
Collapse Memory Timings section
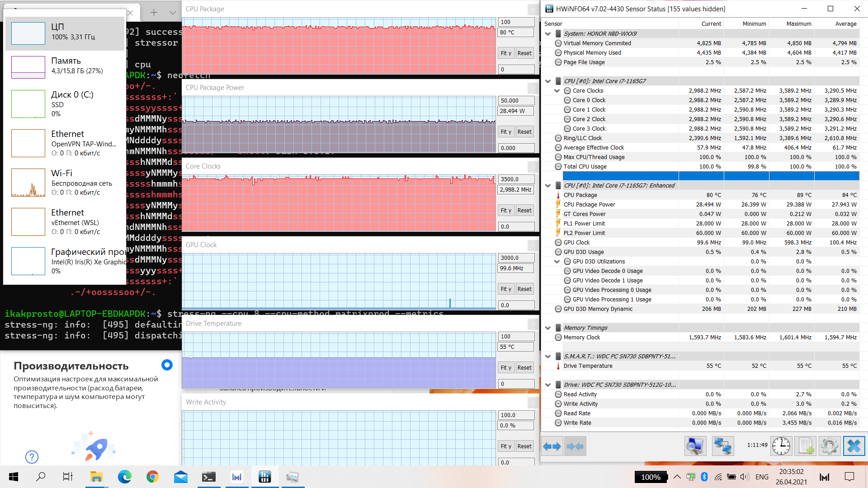click(x=548, y=328)
